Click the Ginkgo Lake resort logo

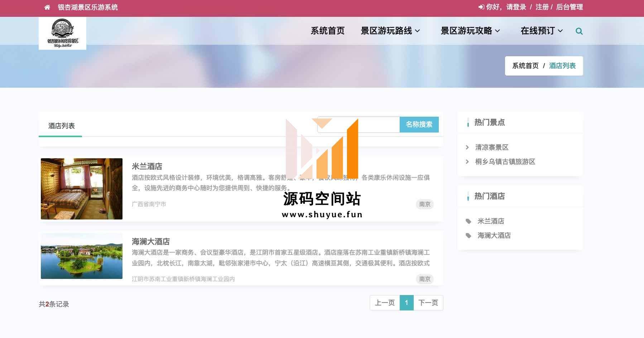62,33
